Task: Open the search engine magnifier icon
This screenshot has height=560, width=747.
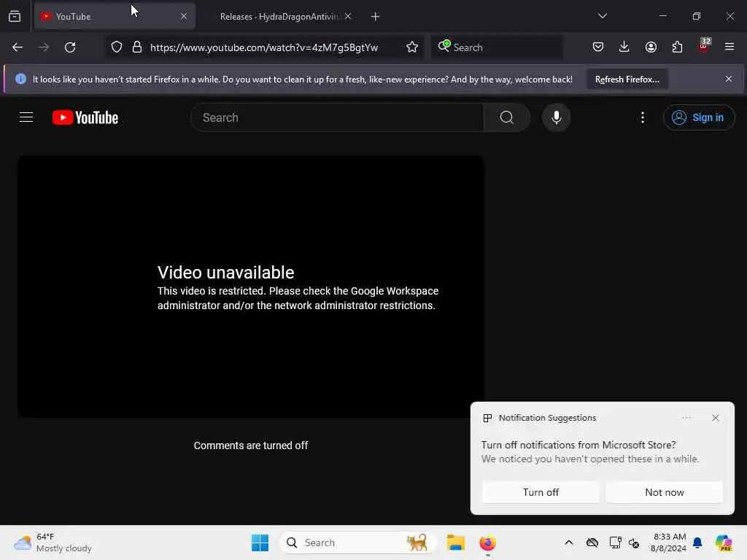Action: click(x=444, y=46)
